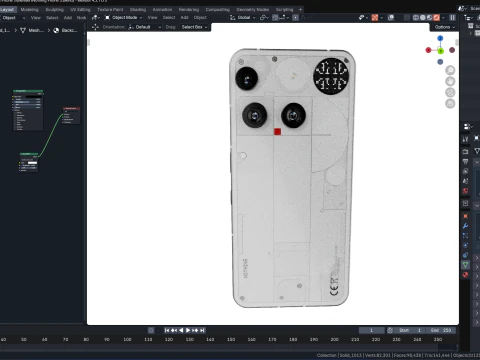
Task: Open the viewport View menu
Action: pos(152,18)
